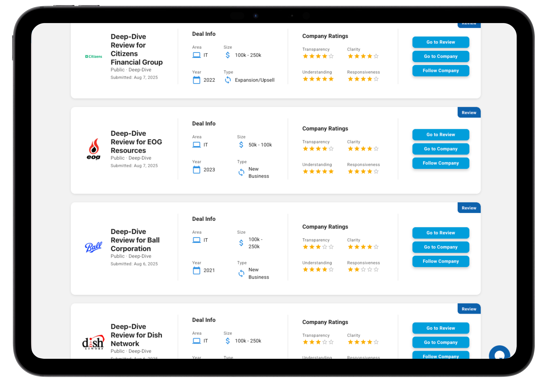Click Transparency star rating for Dish Network
548x392 pixels.
click(318, 342)
